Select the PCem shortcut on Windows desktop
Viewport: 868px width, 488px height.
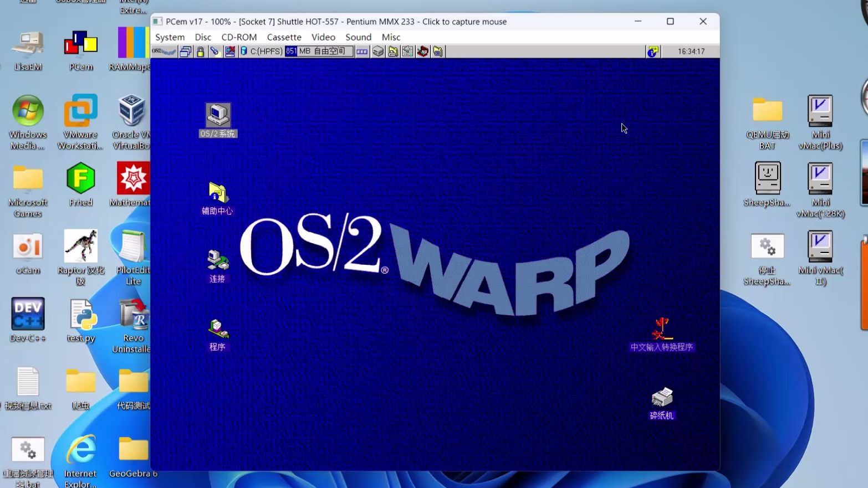(81, 51)
